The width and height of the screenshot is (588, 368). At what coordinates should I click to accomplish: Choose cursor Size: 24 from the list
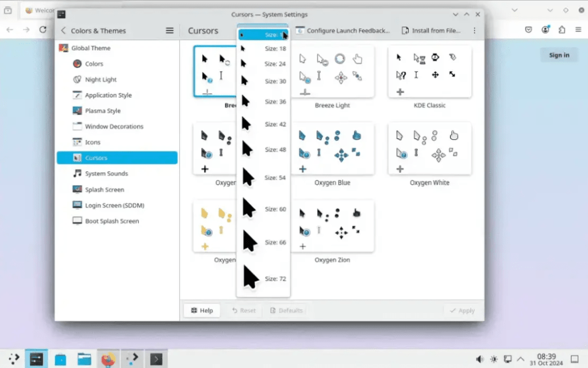[x=264, y=64]
